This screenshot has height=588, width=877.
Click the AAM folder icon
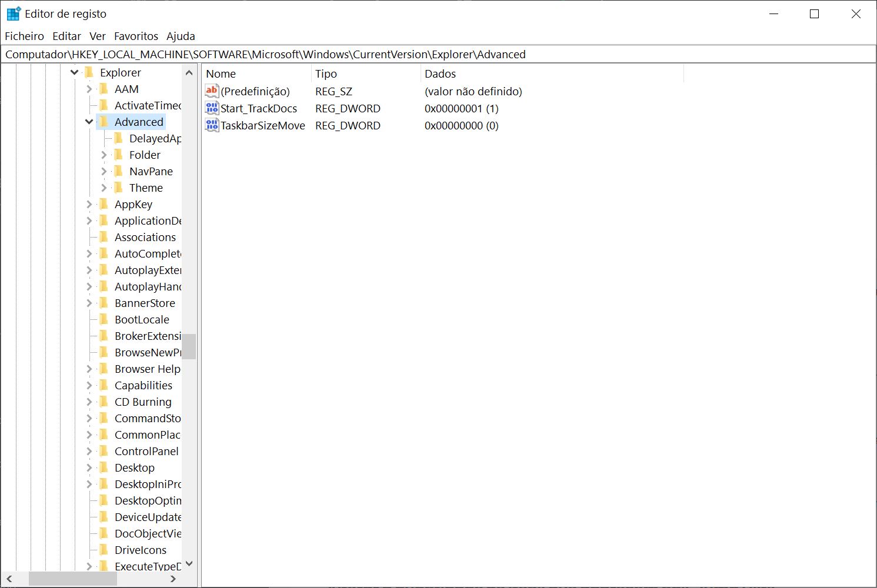point(104,89)
